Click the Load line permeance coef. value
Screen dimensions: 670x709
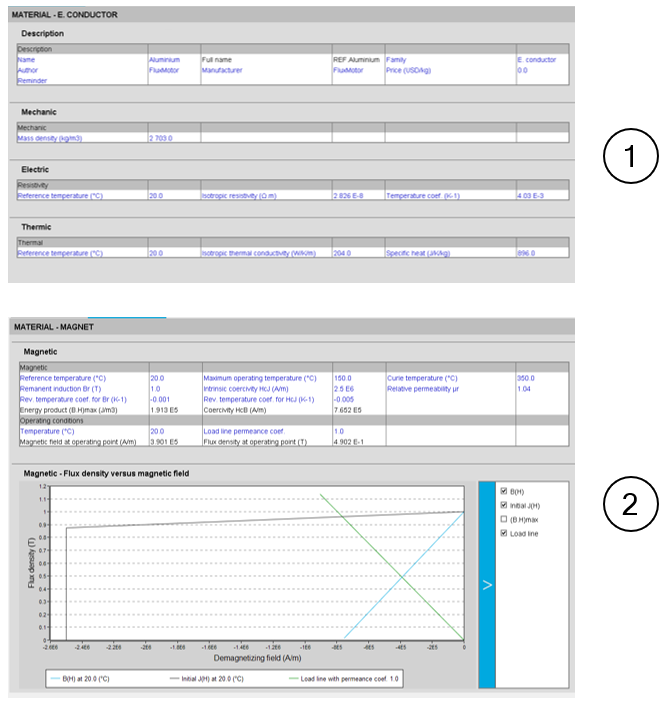[x=339, y=431]
